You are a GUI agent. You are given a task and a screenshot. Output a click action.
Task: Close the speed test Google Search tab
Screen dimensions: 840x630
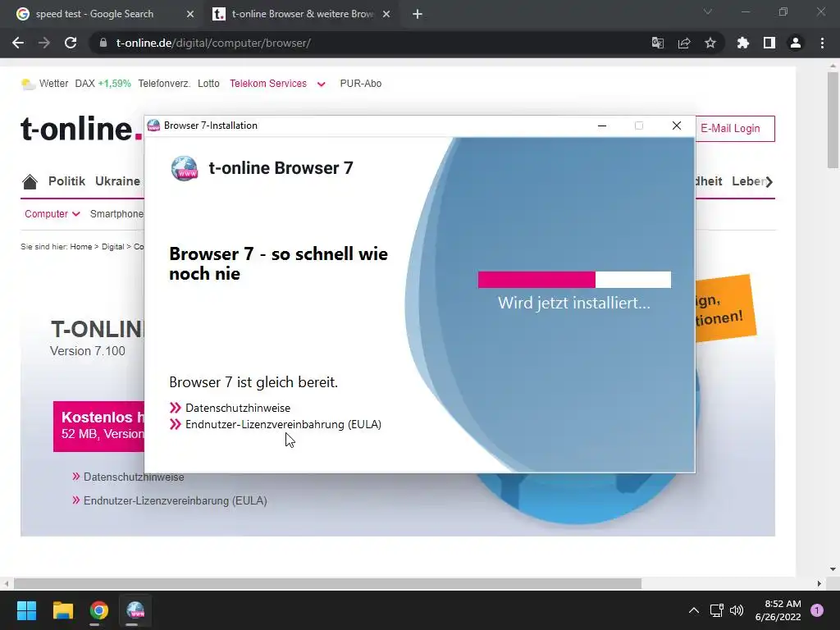click(190, 14)
